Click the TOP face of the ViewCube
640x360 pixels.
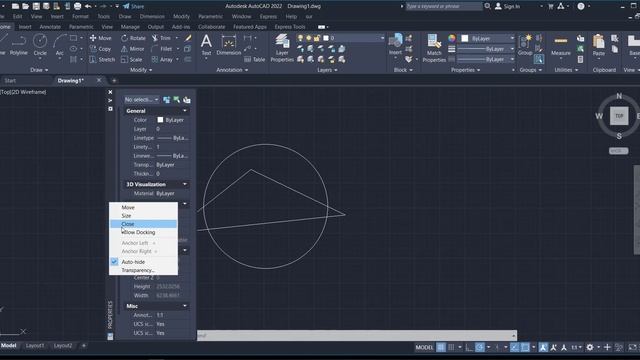(x=619, y=116)
